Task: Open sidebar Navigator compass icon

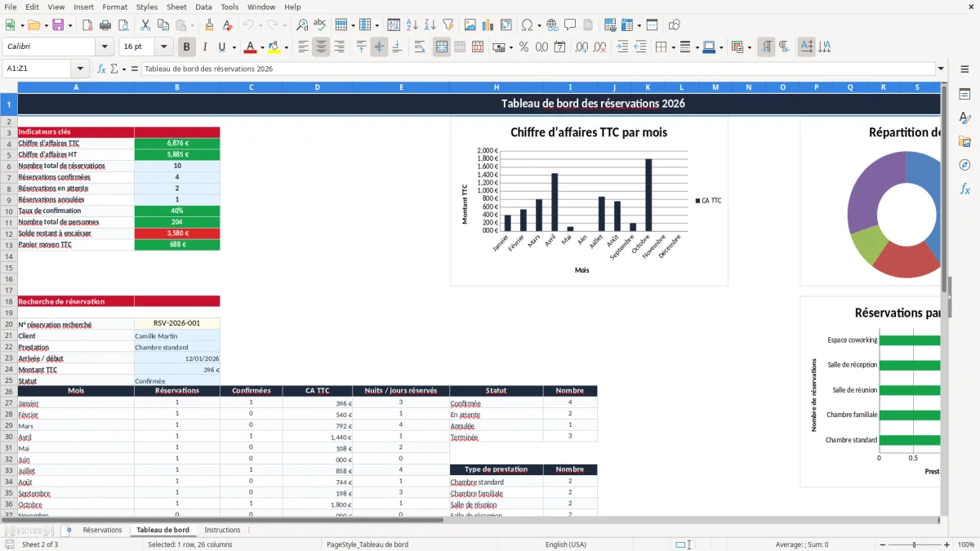Action: coord(964,165)
